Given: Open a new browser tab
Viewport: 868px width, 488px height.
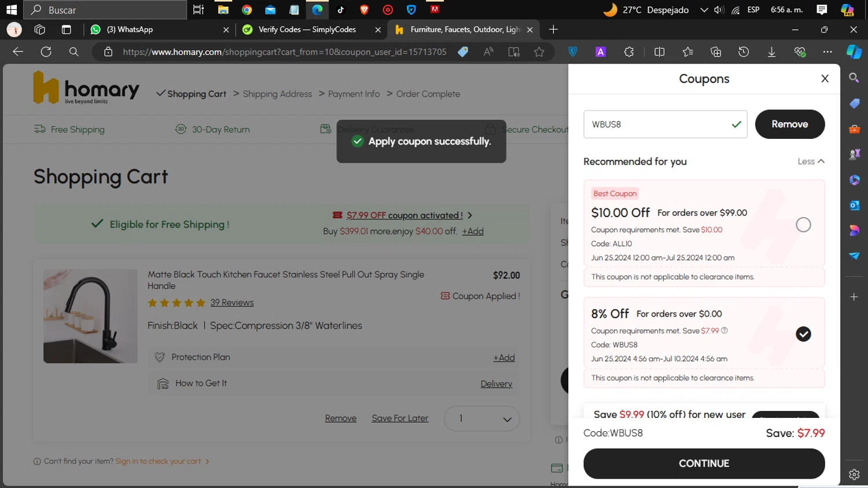Looking at the screenshot, I should [553, 30].
